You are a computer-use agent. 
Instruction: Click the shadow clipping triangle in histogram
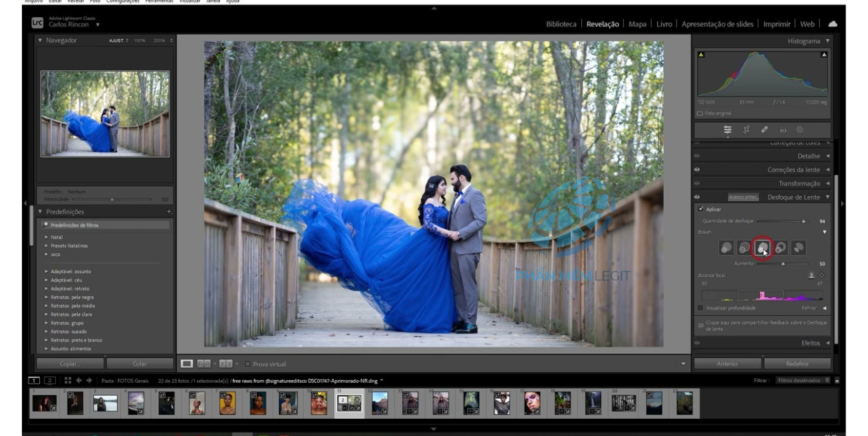[x=701, y=54]
